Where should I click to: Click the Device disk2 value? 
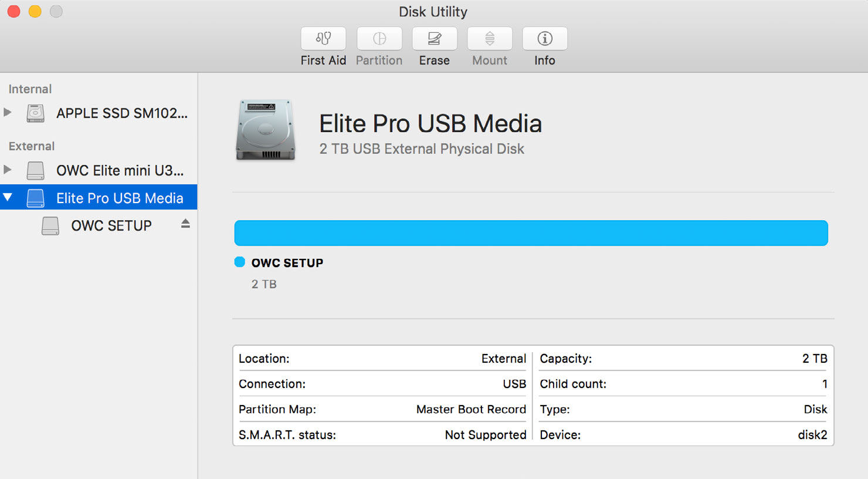(812, 435)
